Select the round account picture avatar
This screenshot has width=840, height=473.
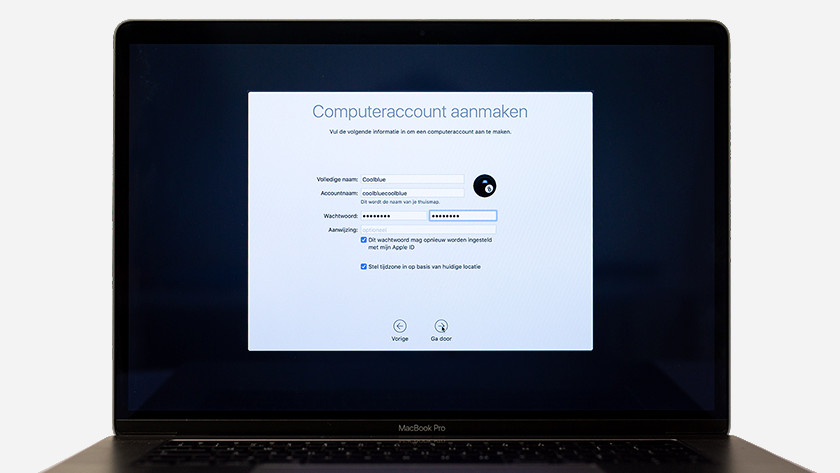click(x=484, y=185)
